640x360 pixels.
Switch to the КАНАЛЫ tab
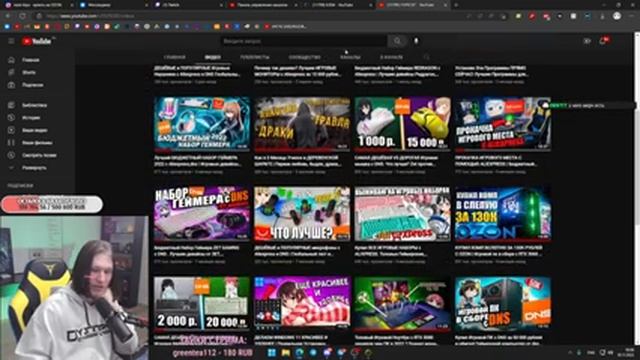350,57
